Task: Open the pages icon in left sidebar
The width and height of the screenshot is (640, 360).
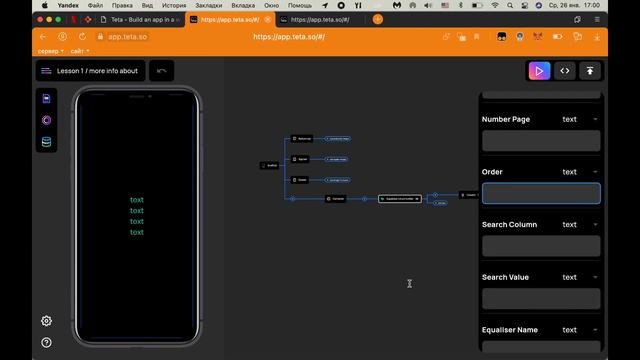Action: pos(46,99)
